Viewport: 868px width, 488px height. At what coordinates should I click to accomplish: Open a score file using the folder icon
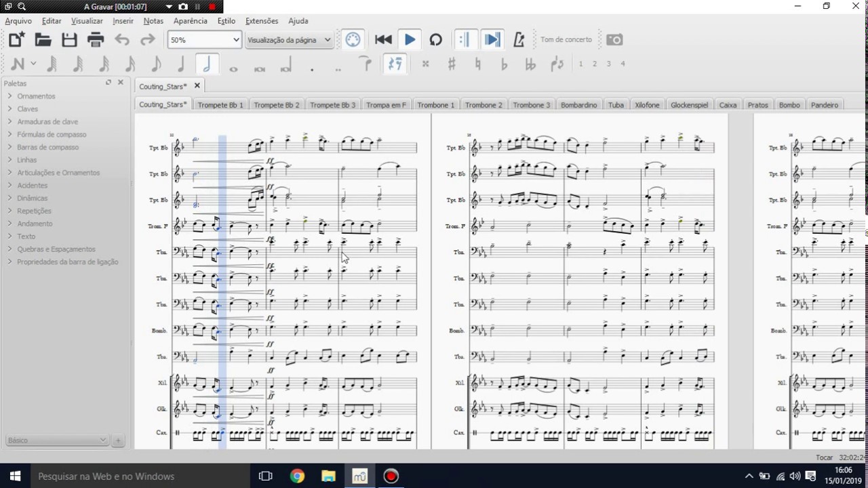[x=43, y=39]
